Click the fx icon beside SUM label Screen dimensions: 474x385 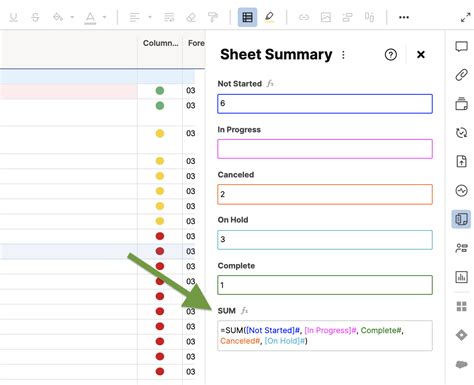click(x=245, y=311)
